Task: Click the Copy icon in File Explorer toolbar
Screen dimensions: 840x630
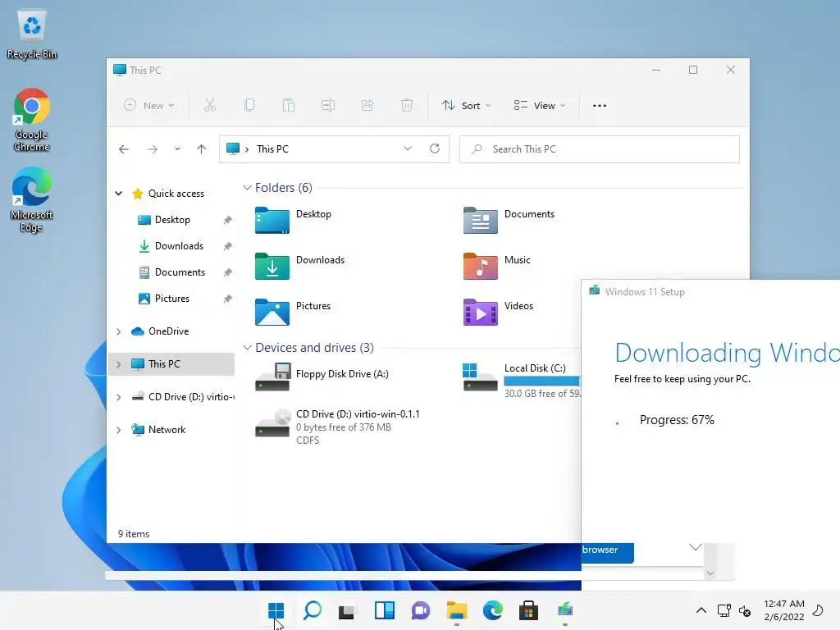Action: [x=249, y=106]
